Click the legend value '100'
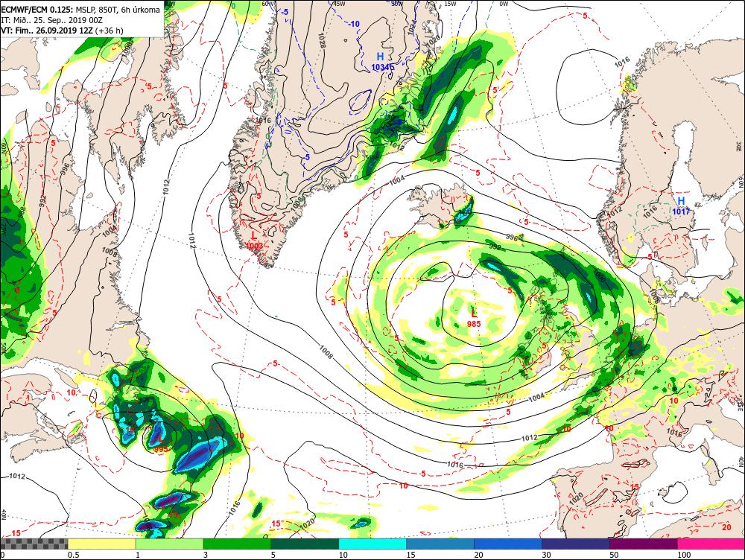745x560 pixels. 684,555
